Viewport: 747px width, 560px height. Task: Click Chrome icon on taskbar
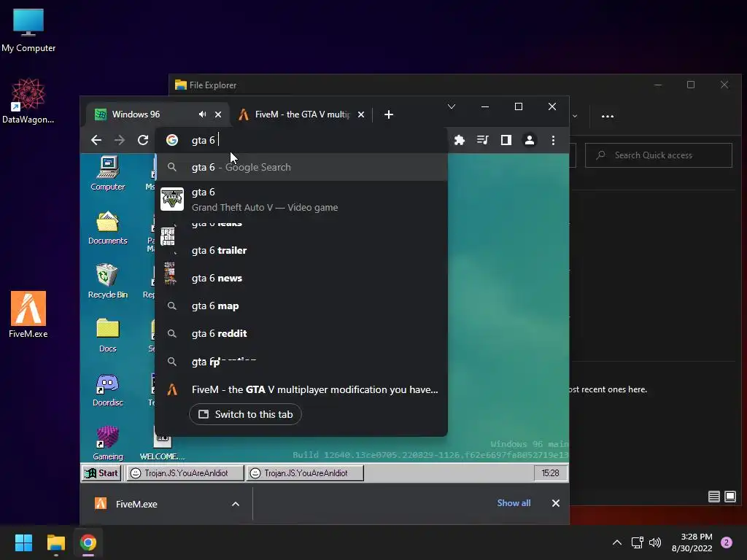(88, 542)
